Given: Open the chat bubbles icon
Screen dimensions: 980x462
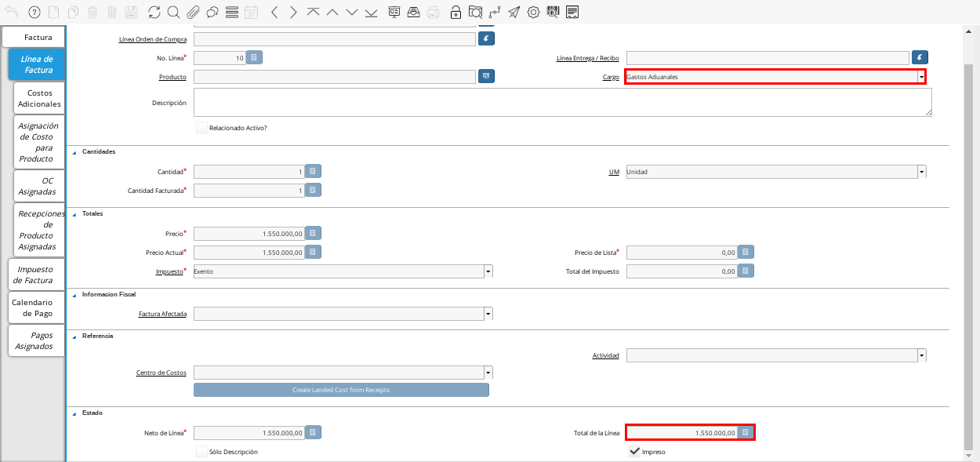Looking at the screenshot, I should [212, 12].
